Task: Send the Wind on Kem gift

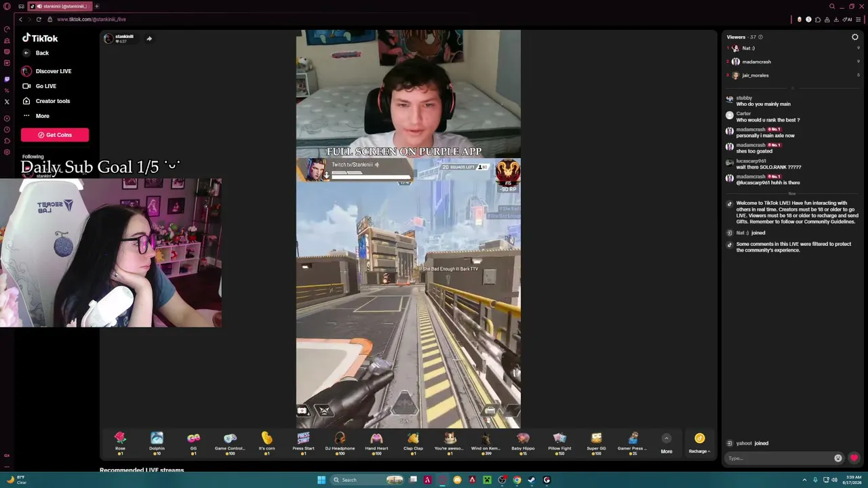Action: [486, 442]
